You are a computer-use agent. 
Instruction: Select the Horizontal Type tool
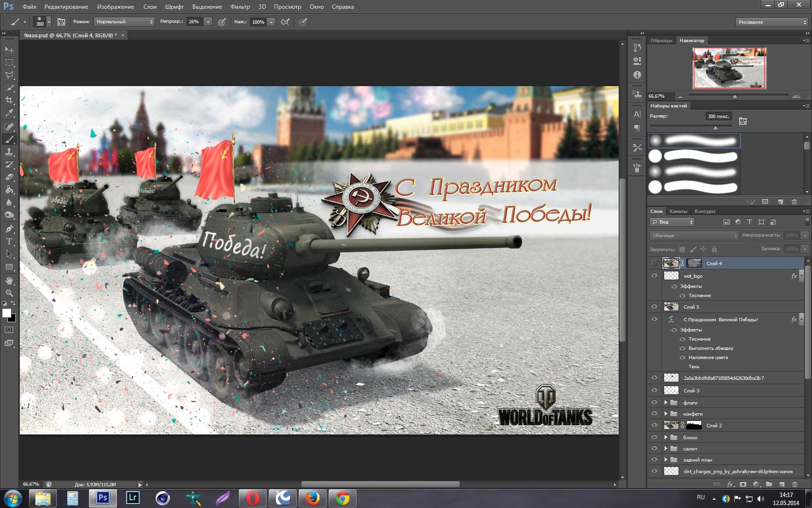click(x=9, y=241)
